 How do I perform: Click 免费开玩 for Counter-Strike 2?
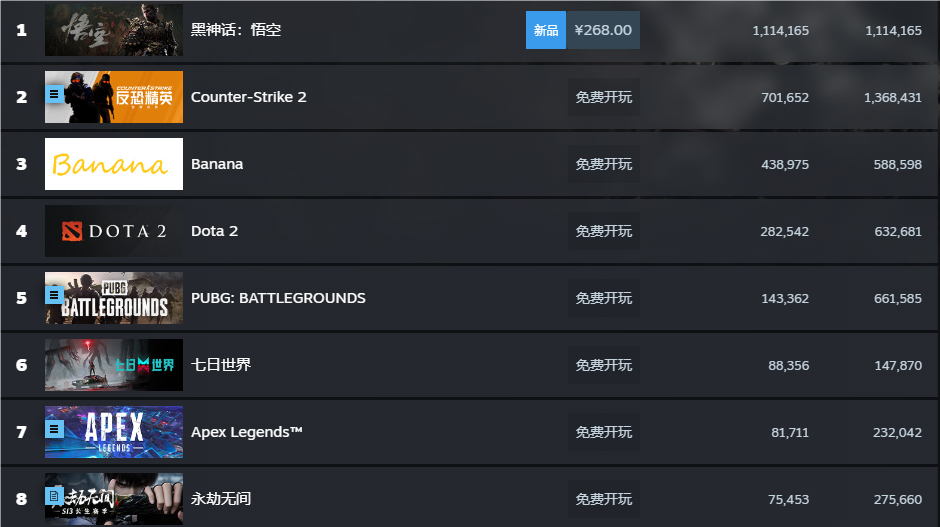[604, 97]
